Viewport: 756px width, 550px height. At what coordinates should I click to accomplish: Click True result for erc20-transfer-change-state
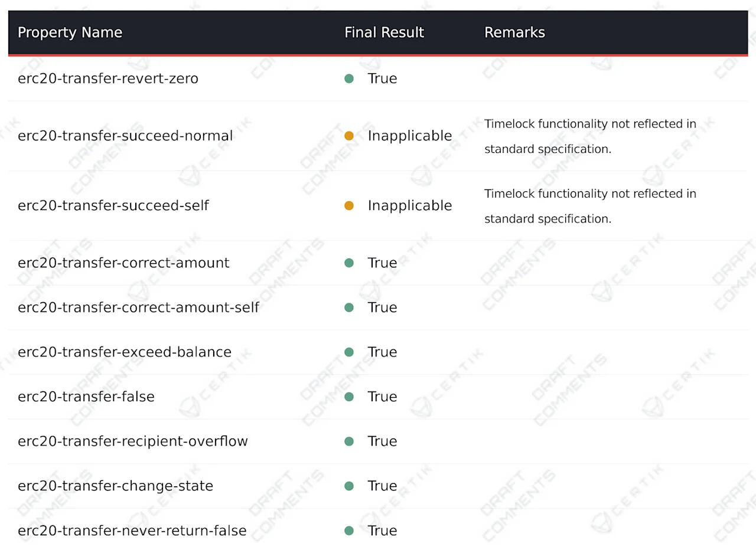point(382,486)
